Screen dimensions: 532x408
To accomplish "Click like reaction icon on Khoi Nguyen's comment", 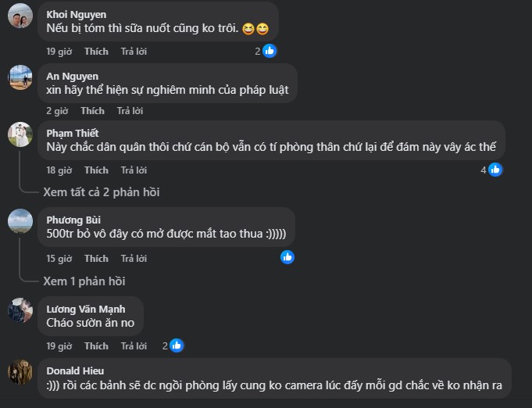I will [270, 51].
